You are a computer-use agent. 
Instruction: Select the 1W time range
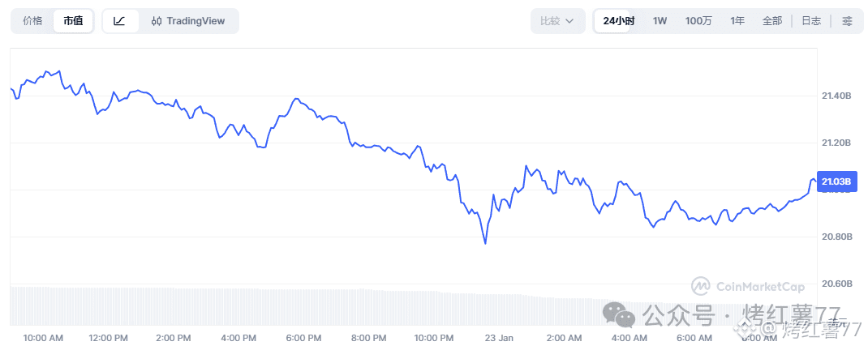660,21
